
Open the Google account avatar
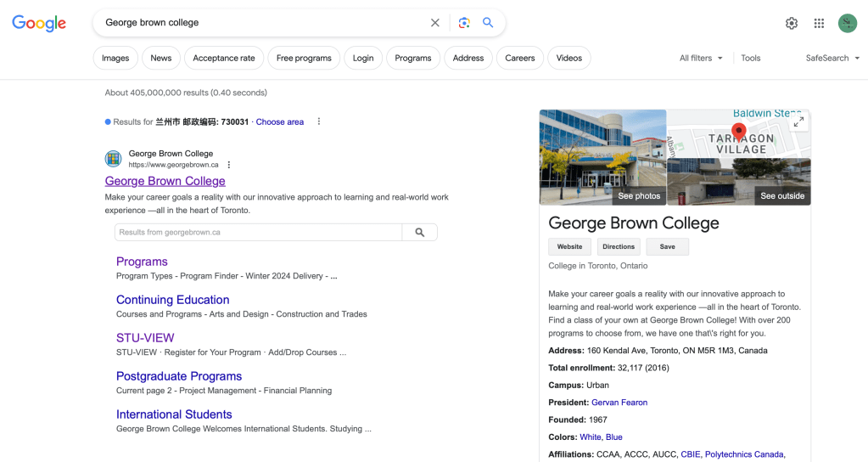pyautogui.click(x=847, y=24)
